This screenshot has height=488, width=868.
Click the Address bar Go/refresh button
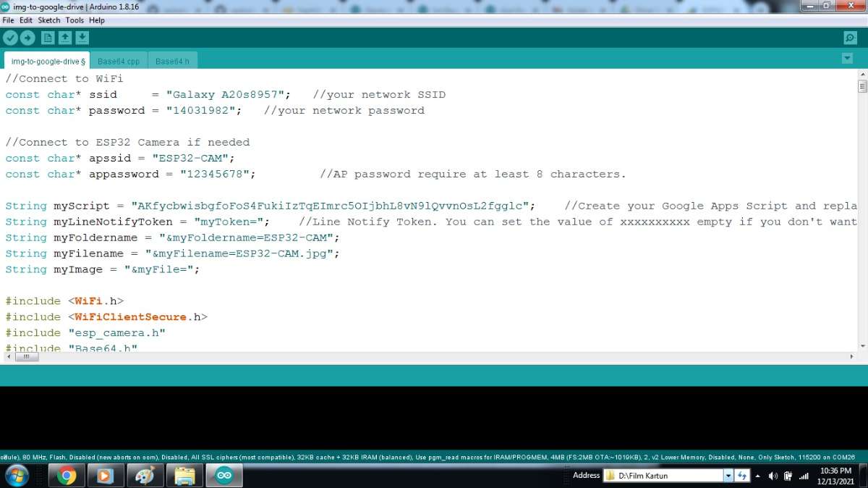click(741, 476)
